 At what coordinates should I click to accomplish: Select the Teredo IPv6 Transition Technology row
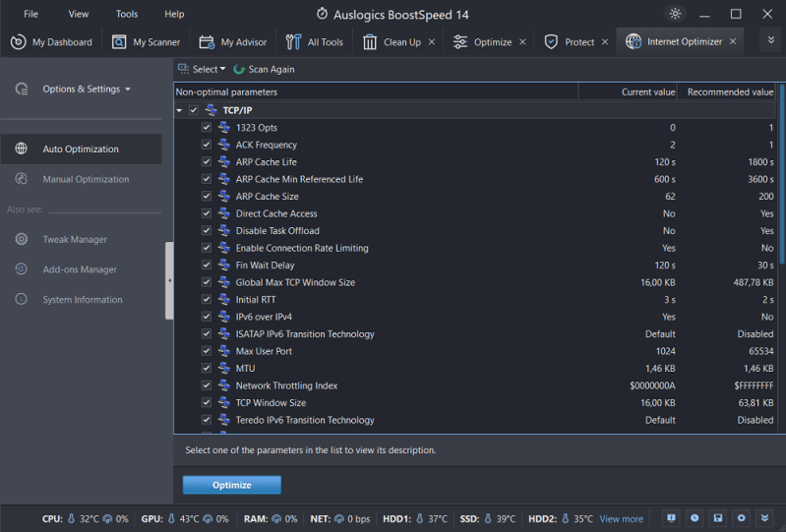475,420
